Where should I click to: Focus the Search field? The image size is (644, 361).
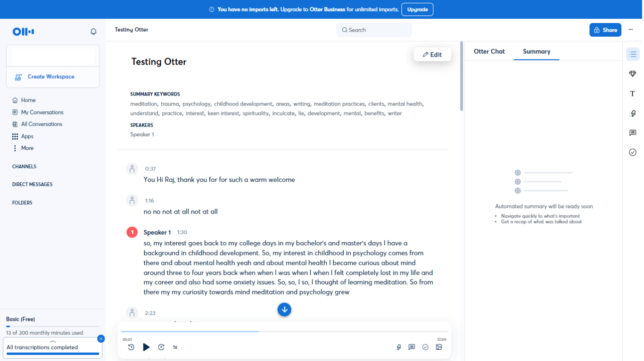click(374, 30)
